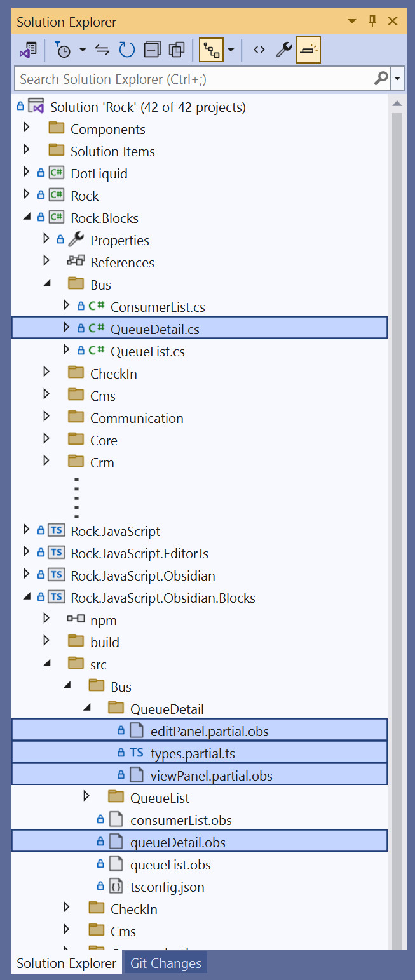This screenshot has width=415, height=980.
Task: Click the QueueDetail folder icon
Action: (x=116, y=708)
